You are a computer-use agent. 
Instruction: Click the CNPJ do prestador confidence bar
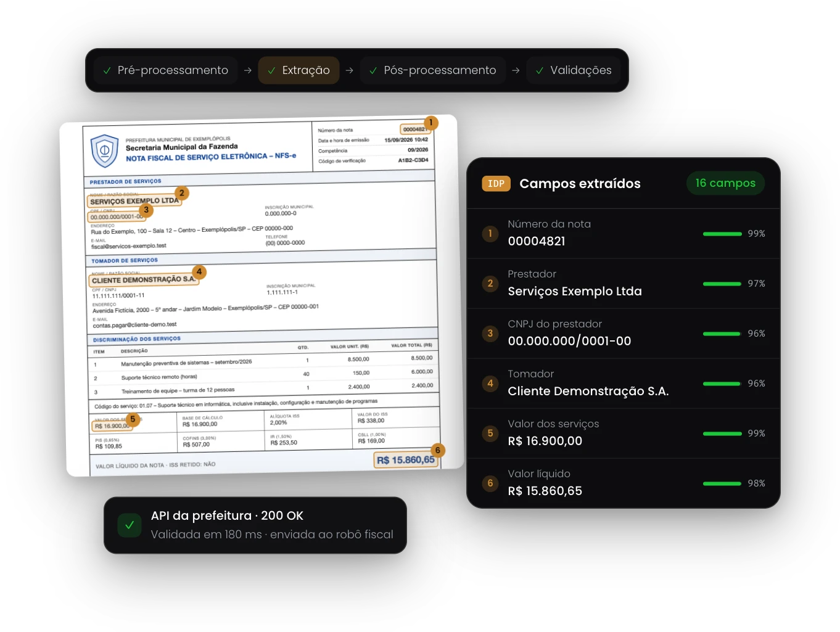[722, 334]
